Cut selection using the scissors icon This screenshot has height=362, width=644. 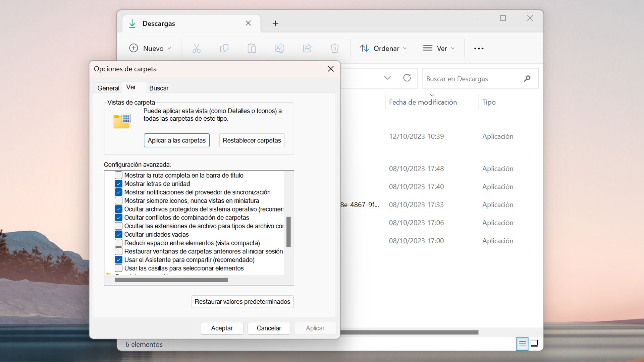[x=196, y=48]
